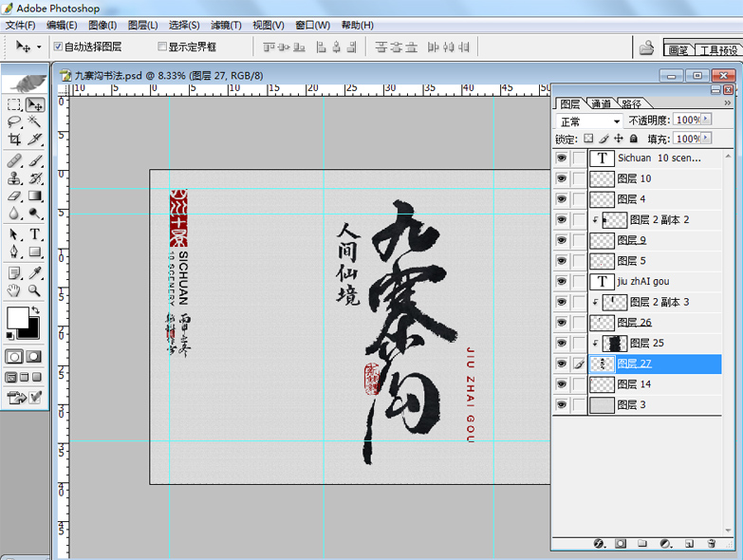Switch to the 路径 tab
The width and height of the screenshot is (743, 560).
coord(632,103)
